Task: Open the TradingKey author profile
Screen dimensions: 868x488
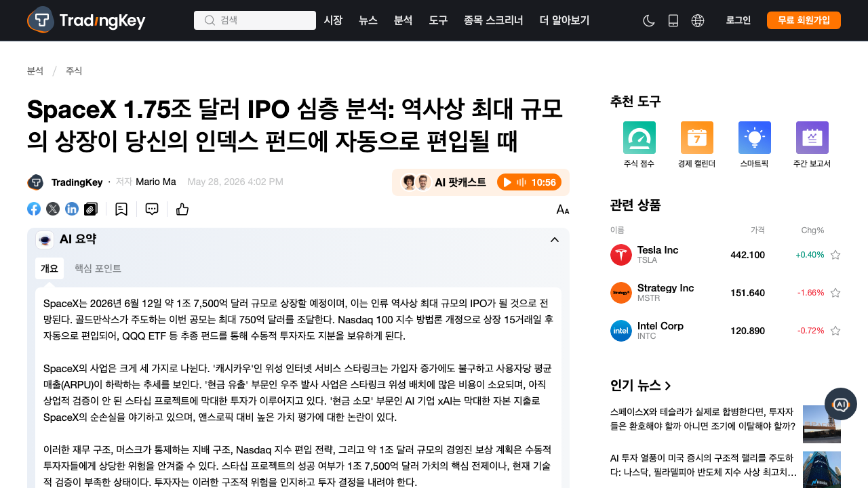Action: click(65, 182)
